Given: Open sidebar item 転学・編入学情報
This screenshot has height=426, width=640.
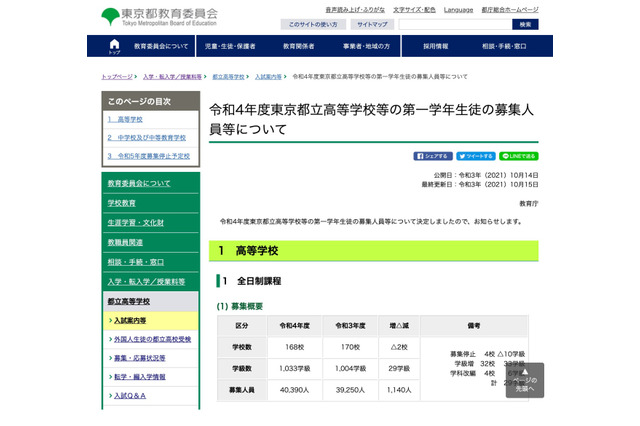Looking at the screenshot, I should coord(140,377).
